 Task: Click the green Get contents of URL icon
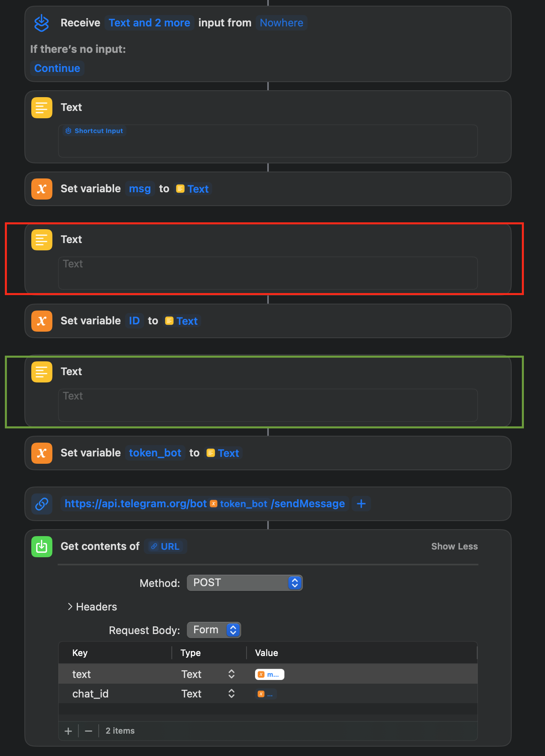point(41,546)
